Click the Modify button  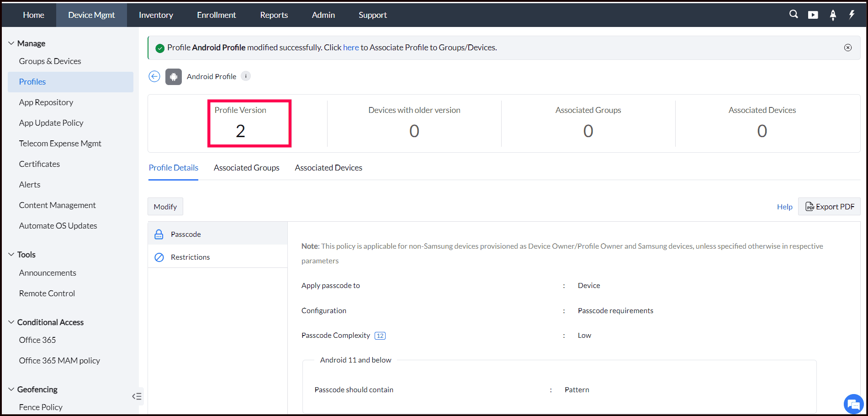[165, 207]
